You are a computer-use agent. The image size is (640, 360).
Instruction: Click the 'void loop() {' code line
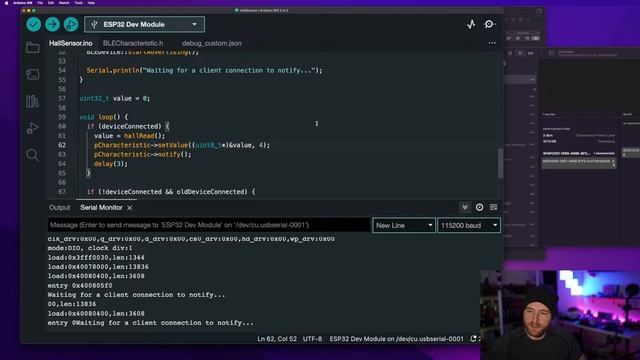104,117
